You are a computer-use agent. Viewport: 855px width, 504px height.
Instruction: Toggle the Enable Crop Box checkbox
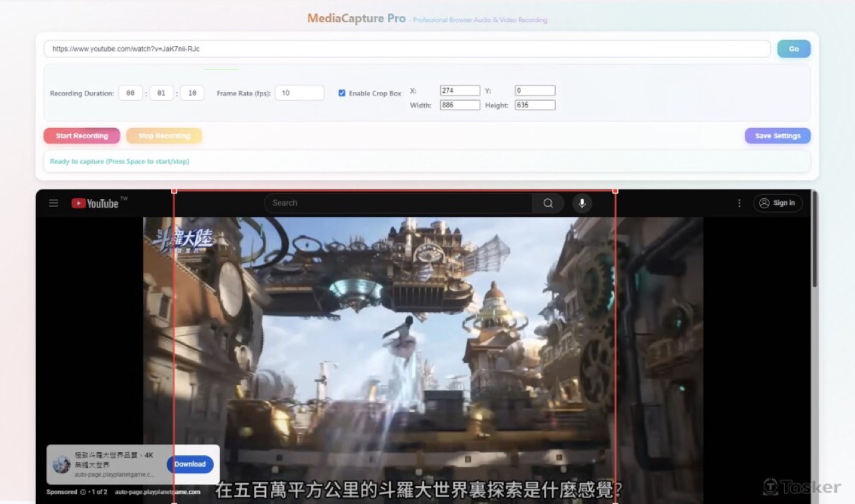[342, 93]
